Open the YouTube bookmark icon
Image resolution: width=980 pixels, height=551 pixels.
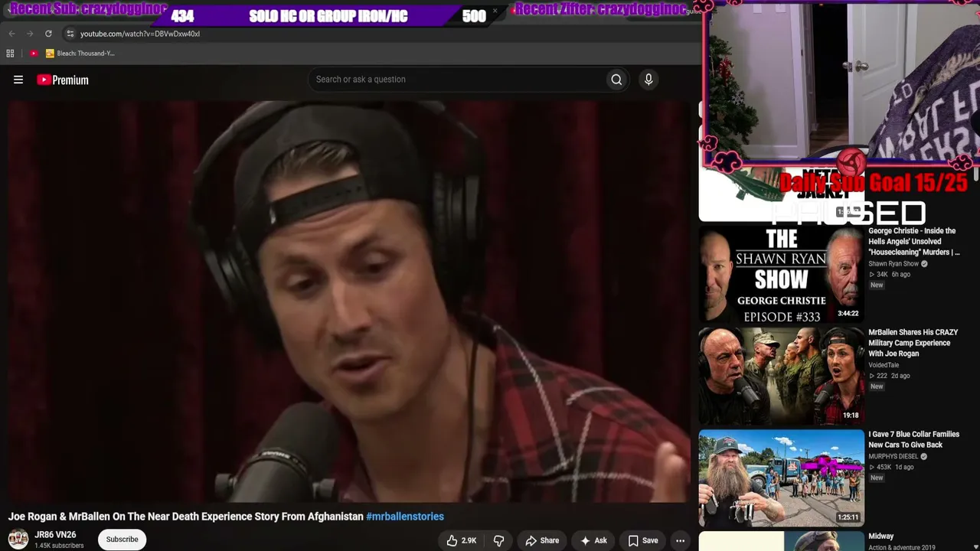pyautogui.click(x=34, y=54)
